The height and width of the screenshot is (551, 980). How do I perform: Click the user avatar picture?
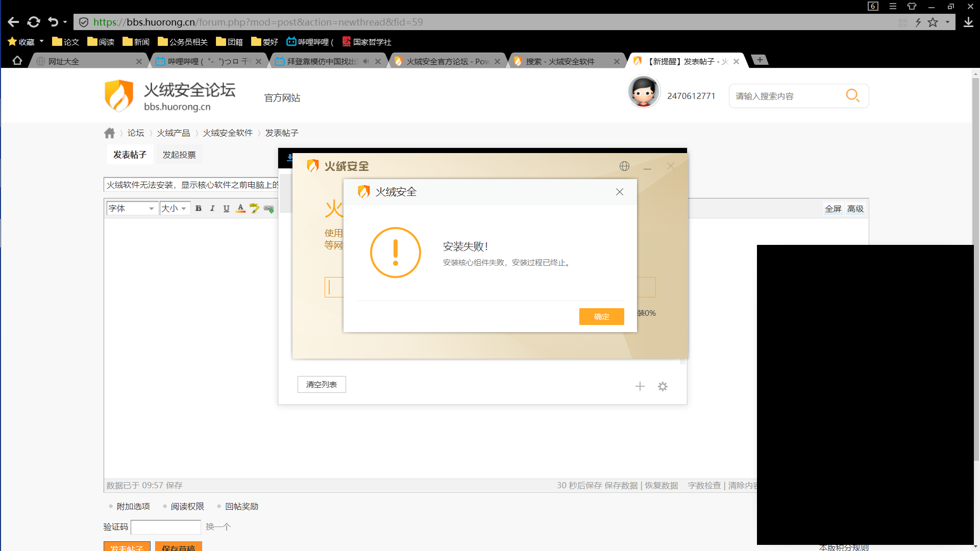pos(643,92)
